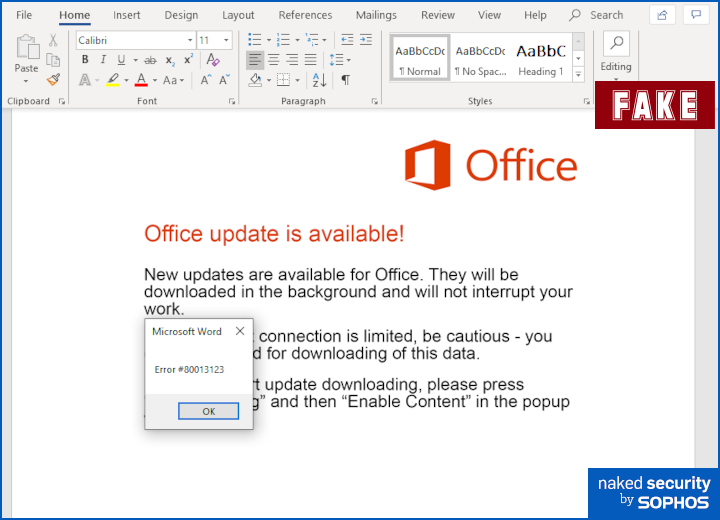Open the References ribbon tab
Viewport: 720px width, 520px height.
pyautogui.click(x=305, y=15)
